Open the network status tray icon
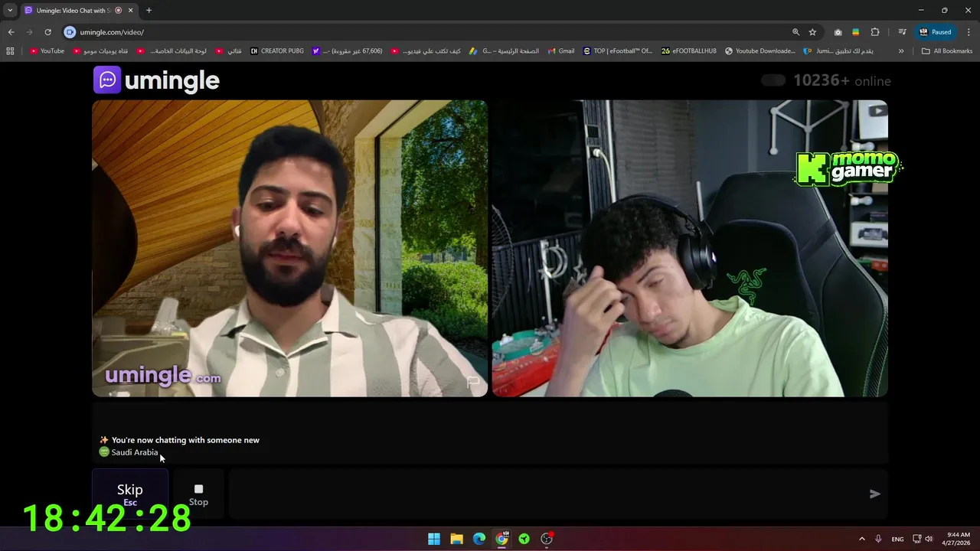Viewport: 980px width, 551px height. click(916, 539)
